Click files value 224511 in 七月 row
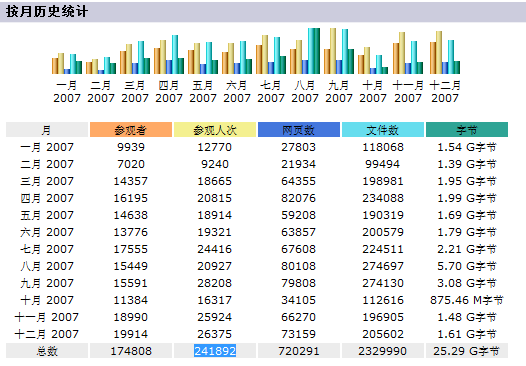Screen dimensions: 526x366 383,249
